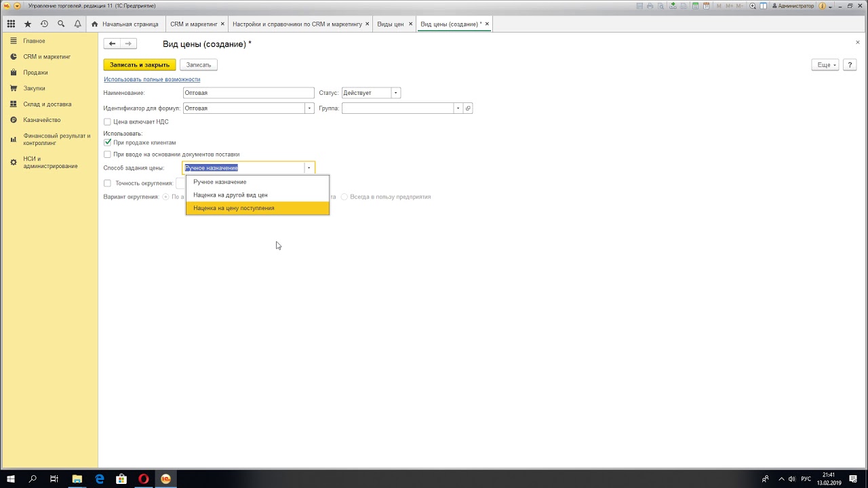Show hidden system tray icons chevron
The width and height of the screenshot is (868, 488).
click(781, 479)
